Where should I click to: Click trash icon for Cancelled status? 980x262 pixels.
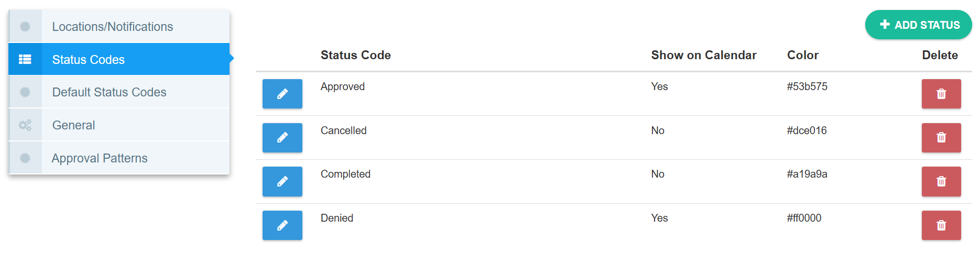coord(941,138)
